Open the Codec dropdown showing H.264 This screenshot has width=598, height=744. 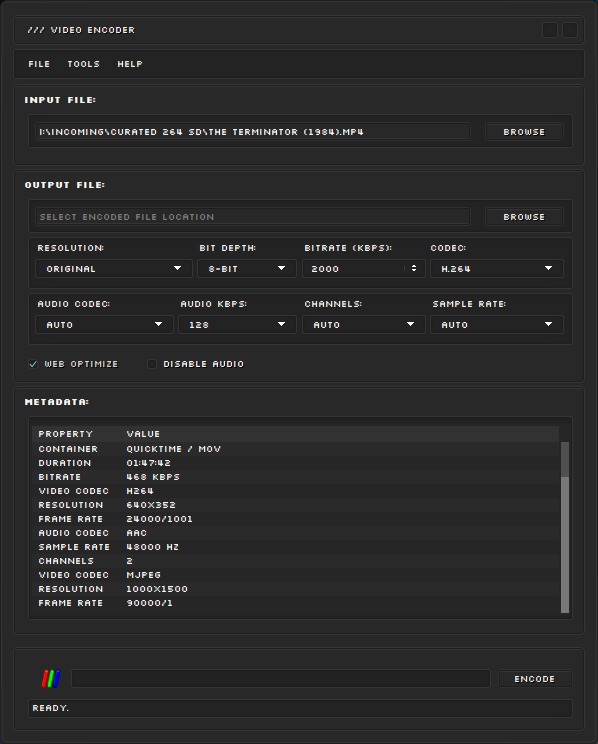pos(497,269)
